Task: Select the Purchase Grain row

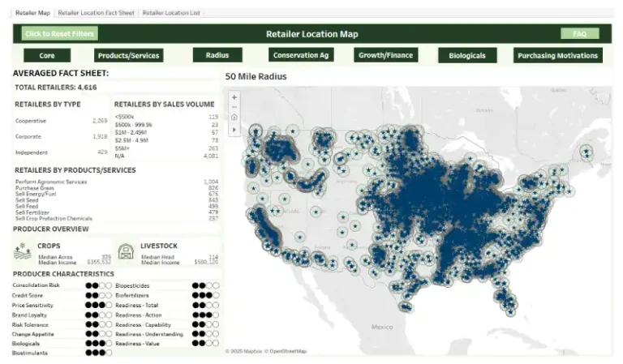Action: coord(117,188)
